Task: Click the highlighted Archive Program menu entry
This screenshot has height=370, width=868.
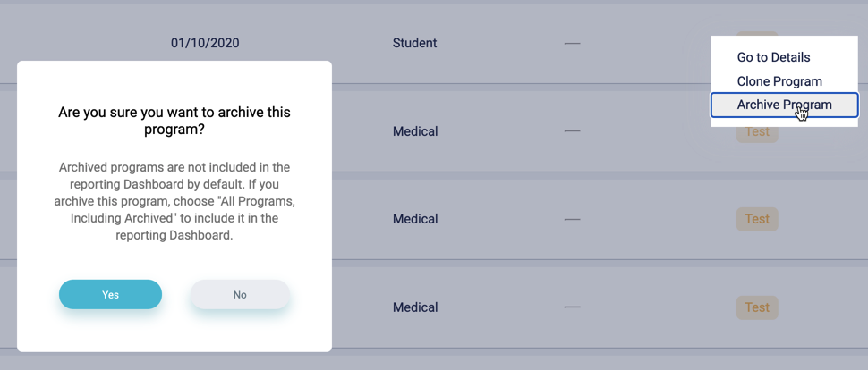Action: coord(785,105)
